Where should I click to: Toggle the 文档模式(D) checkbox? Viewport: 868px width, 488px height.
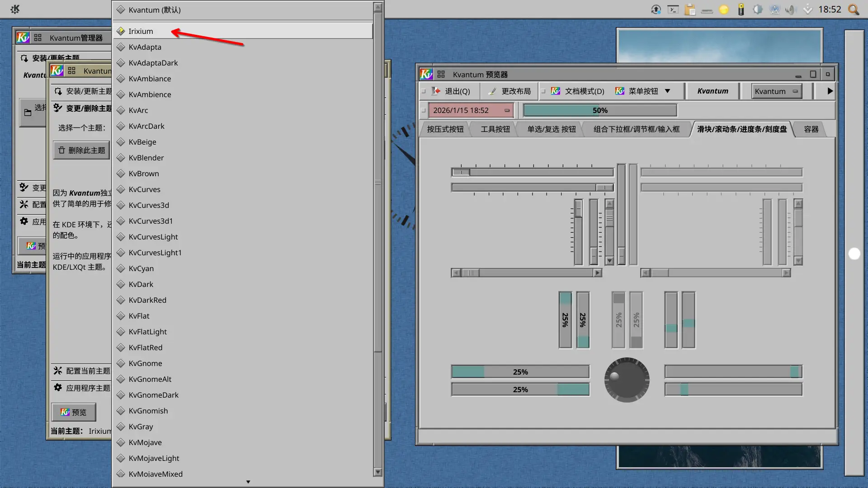tap(543, 91)
